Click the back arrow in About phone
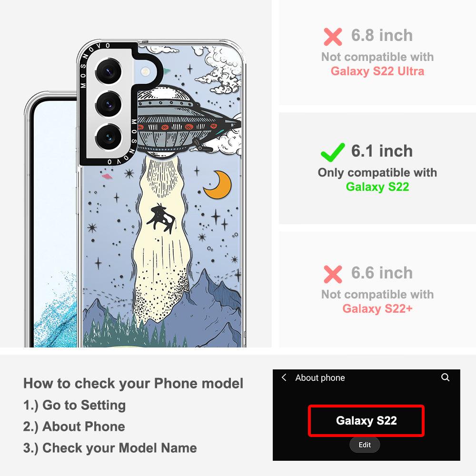Viewport: 476px width, 476px height. click(284, 377)
